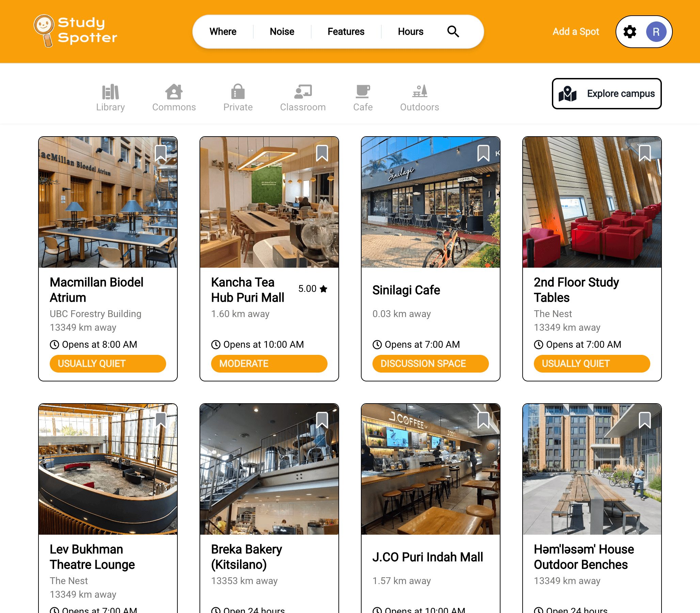Click the DISCUSSION SPACE noise tag
The image size is (700, 613).
click(431, 364)
